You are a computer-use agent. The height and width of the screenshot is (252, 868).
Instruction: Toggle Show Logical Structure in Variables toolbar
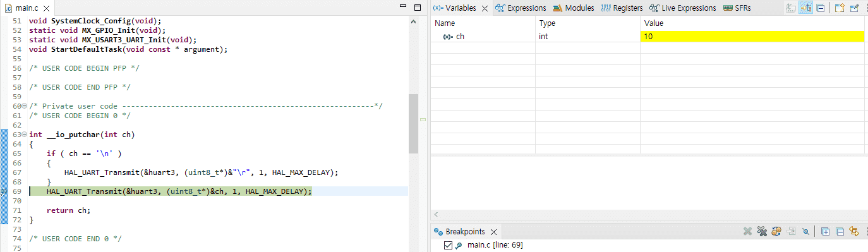click(x=806, y=8)
